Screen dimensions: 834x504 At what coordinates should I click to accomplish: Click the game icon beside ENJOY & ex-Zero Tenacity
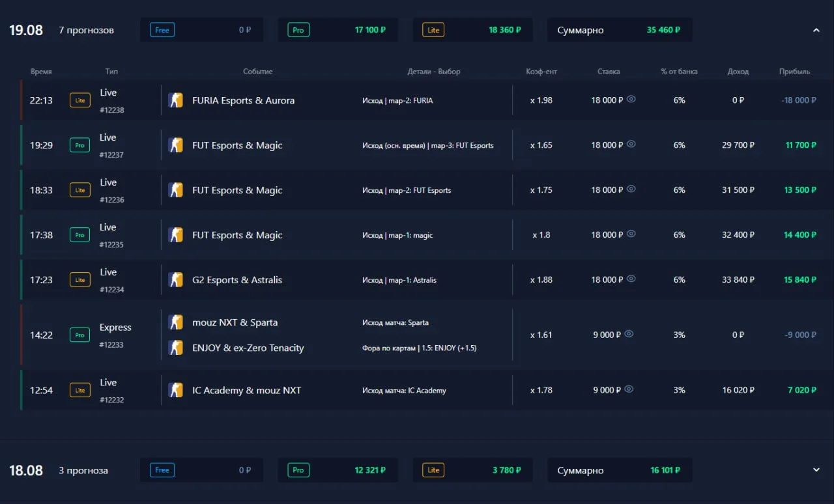click(175, 348)
